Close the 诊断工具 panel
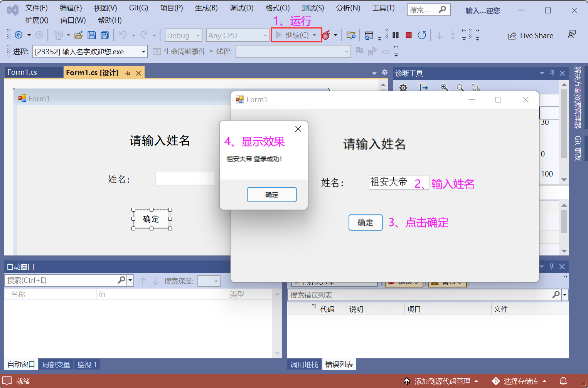The image size is (588, 388). [x=562, y=73]
